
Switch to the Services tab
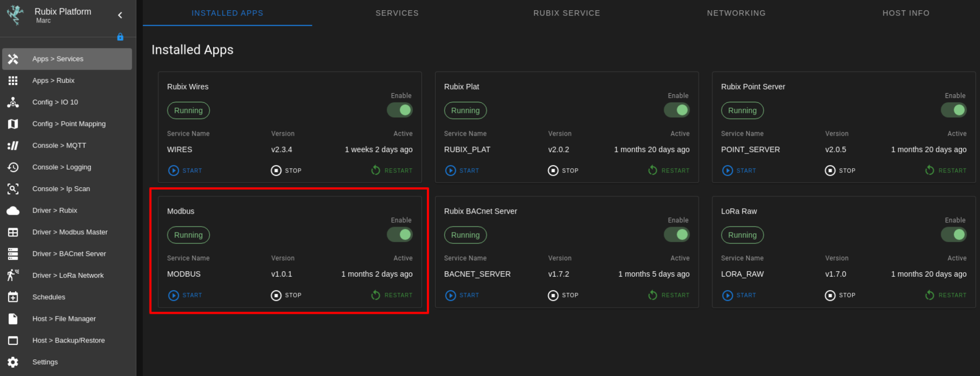[397, 13]
